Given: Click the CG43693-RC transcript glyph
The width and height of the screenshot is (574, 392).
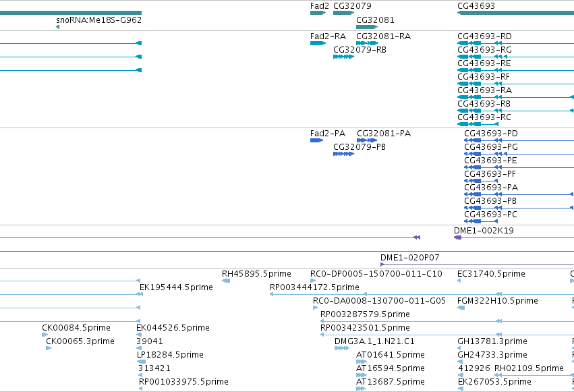Looking at the screenshot, I should coord(478,124).
